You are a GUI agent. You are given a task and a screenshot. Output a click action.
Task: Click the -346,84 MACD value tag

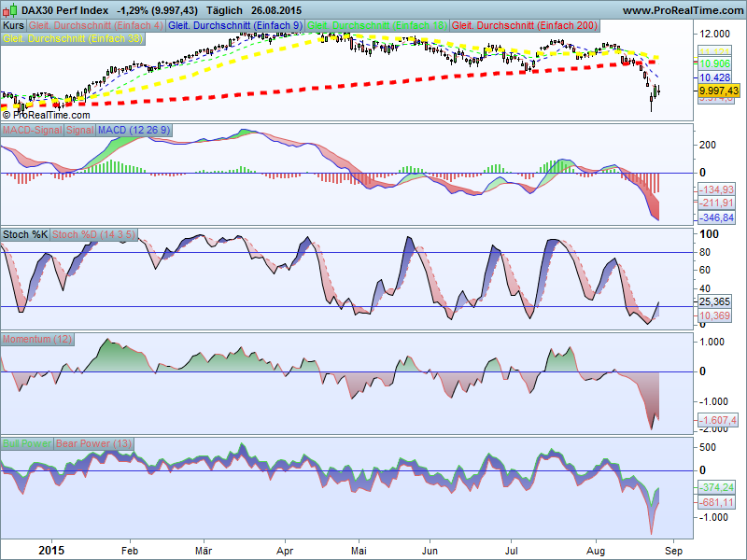[x=716, y=217]
